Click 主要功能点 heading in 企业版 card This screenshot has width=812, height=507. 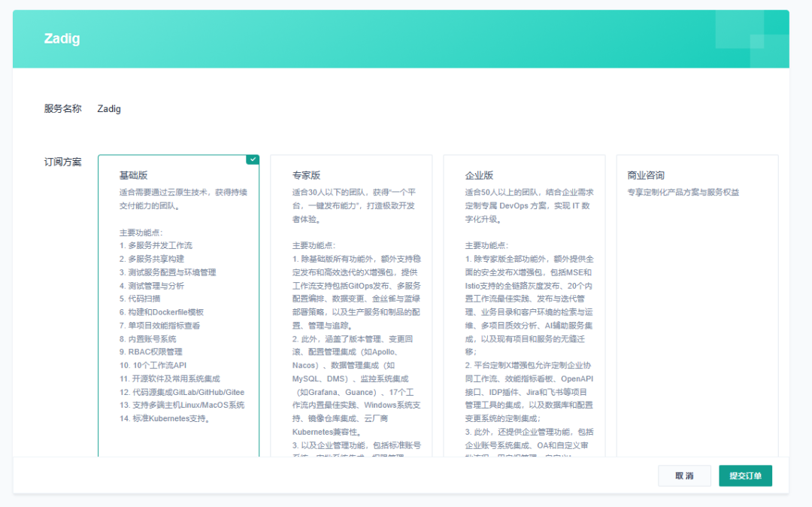click(x=486, y=245)
